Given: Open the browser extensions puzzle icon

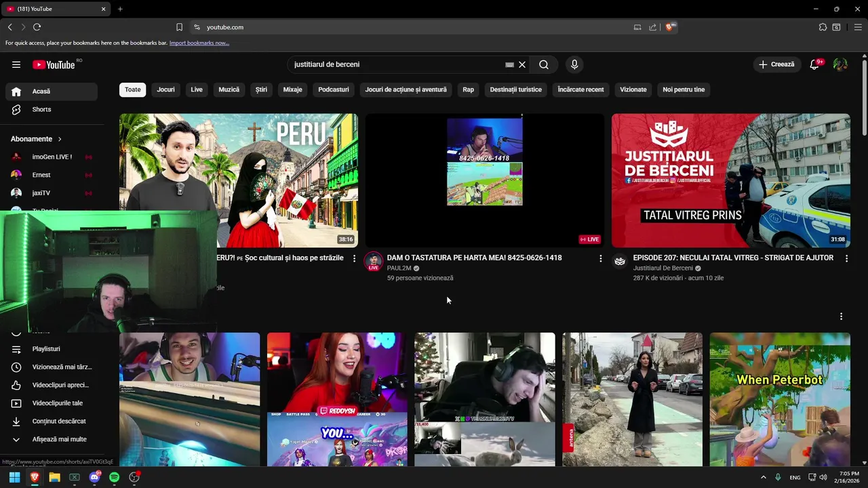Looking at the screenshot, I should click(x=823, y=27).
